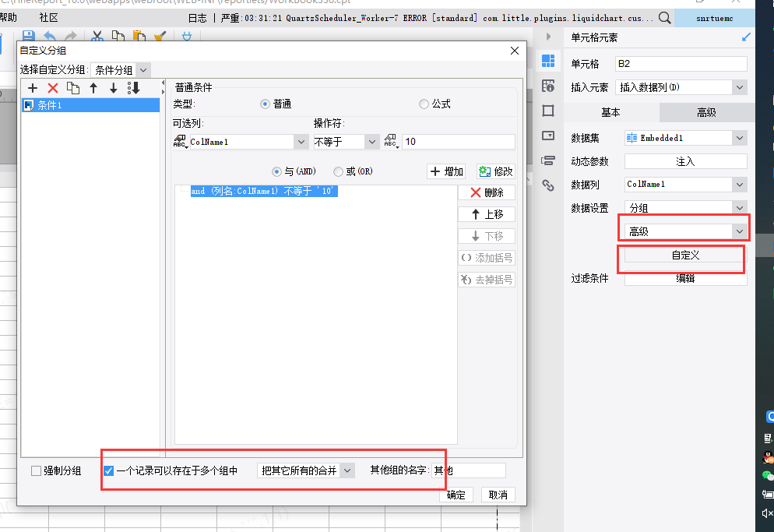Click the undo icon in main toolbar
Screen dimensions: 774x532
point(49,36)
